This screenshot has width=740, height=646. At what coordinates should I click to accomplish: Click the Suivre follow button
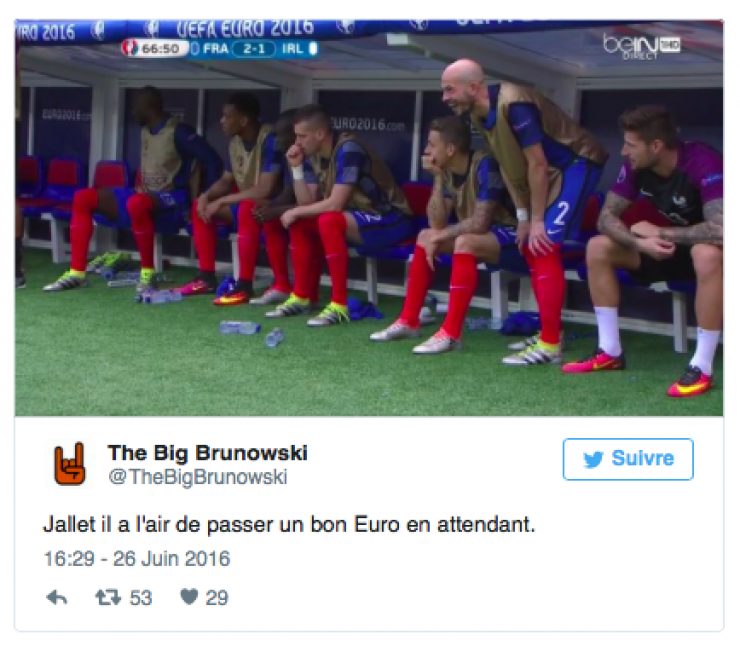click(x=628, y=459)
